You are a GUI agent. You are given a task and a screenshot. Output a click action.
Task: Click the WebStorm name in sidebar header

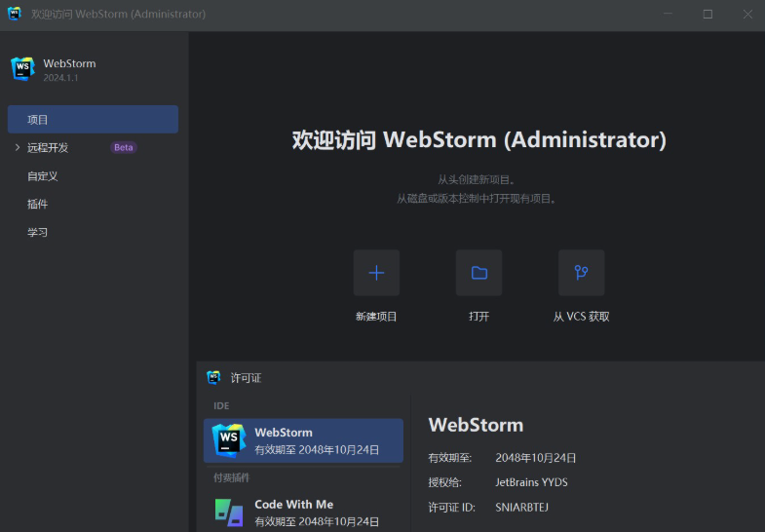click(69, 63)
